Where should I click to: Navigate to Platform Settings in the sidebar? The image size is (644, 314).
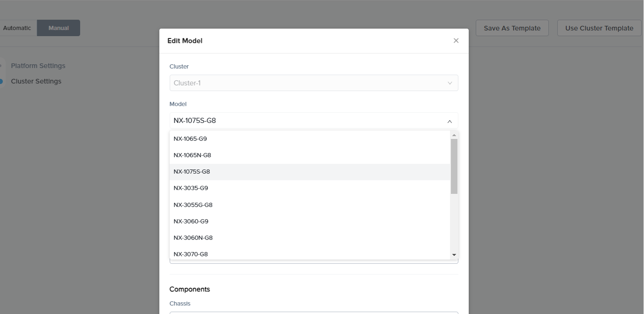pos(38,65)
